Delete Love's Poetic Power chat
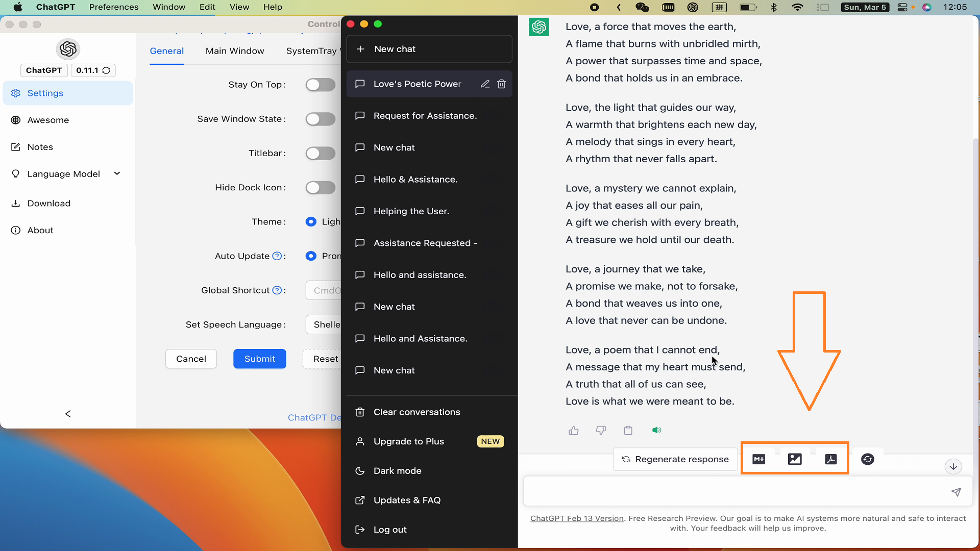Screen dimensions: 980x551 pyautogui.click(x=502, y=84)
